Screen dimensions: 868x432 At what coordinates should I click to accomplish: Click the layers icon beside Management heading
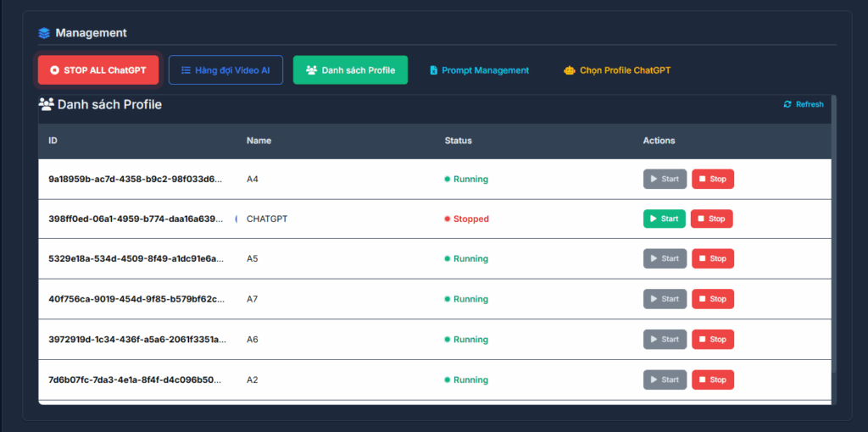pos(45,33)
